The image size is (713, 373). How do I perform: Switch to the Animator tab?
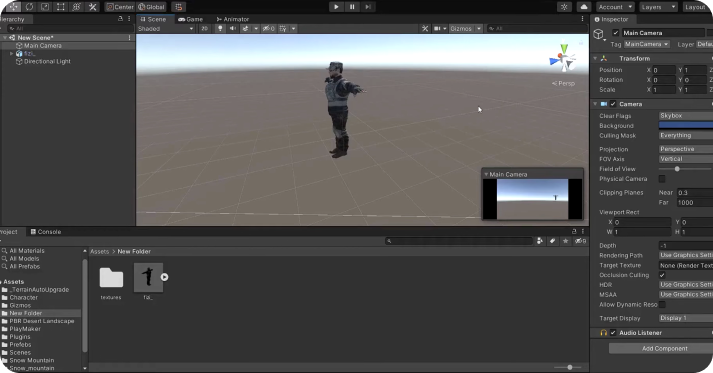click(232, 19)
